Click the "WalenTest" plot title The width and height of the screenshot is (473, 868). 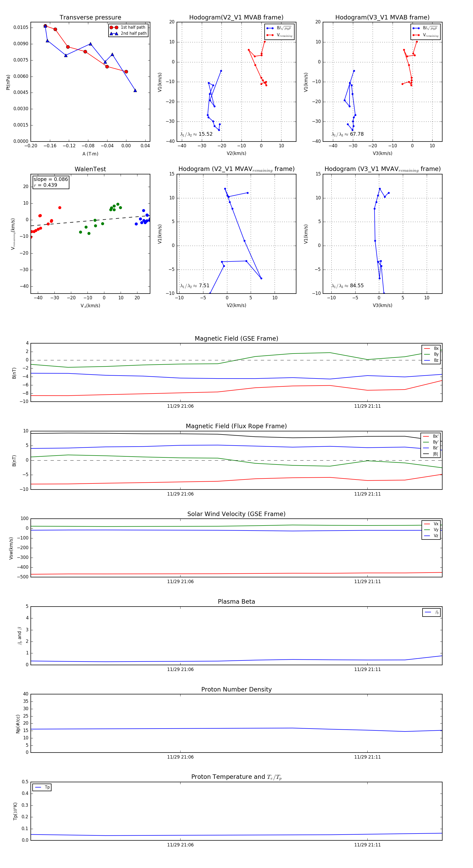tap(90, 169)
